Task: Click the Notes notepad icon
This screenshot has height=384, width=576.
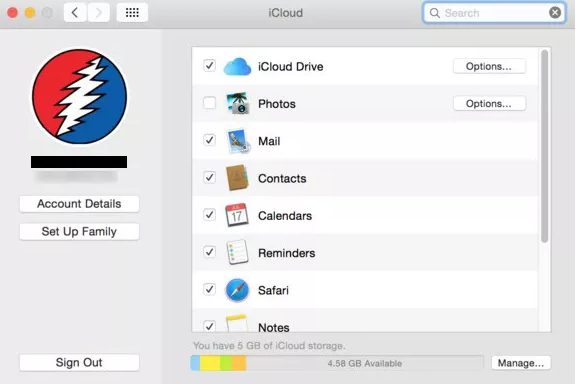Action: [x=237, y=323]
